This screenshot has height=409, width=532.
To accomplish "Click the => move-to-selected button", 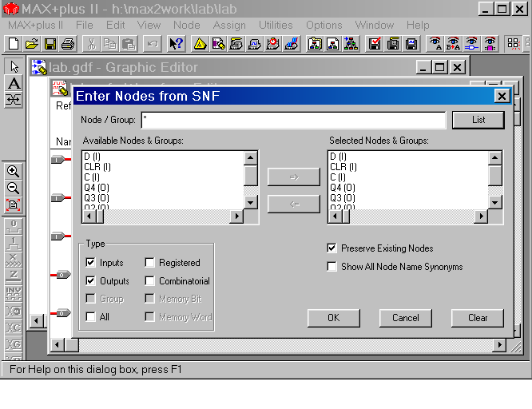I will point(294,177).
